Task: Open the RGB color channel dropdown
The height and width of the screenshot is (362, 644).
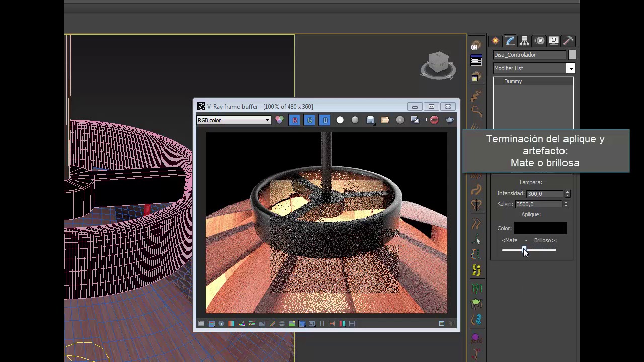Action: pyautogui.click(x=233, y=120)
